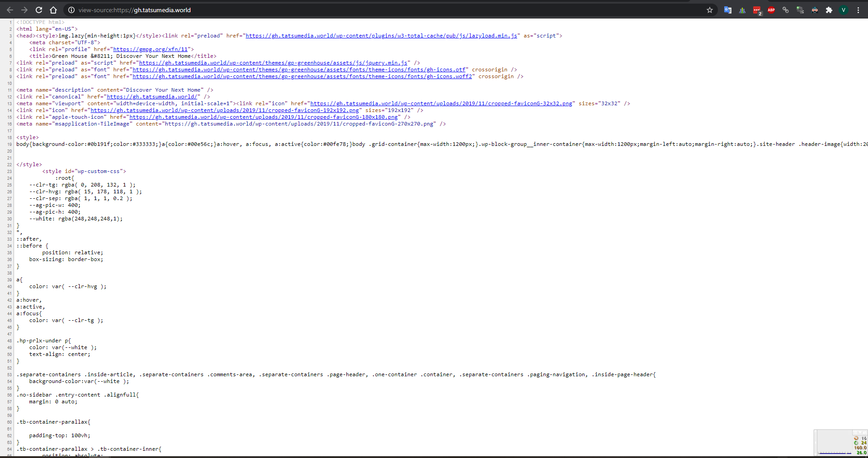Viewport: 868px width, 458px height.
Task: Go to the browser Home page
Action: 53,10
